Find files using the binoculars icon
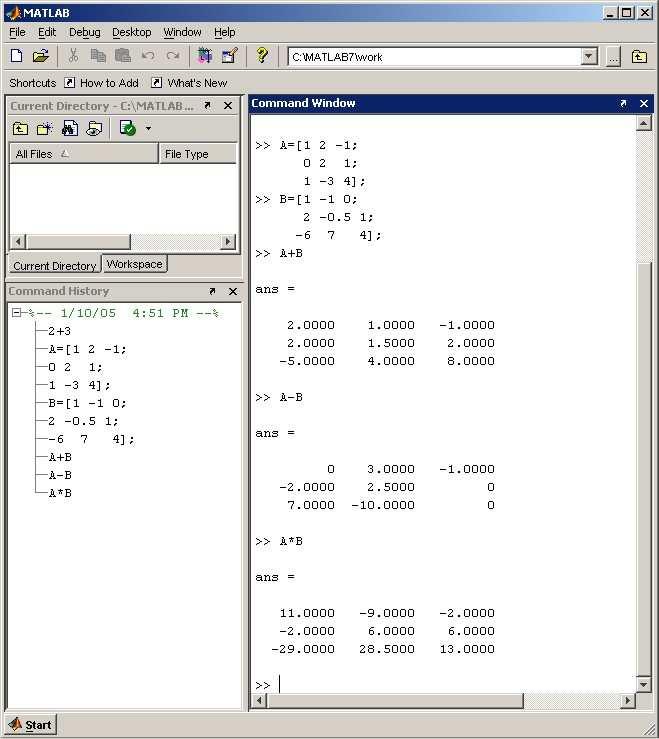The height and width of the screenshot is (739, 659). [70, 128]
